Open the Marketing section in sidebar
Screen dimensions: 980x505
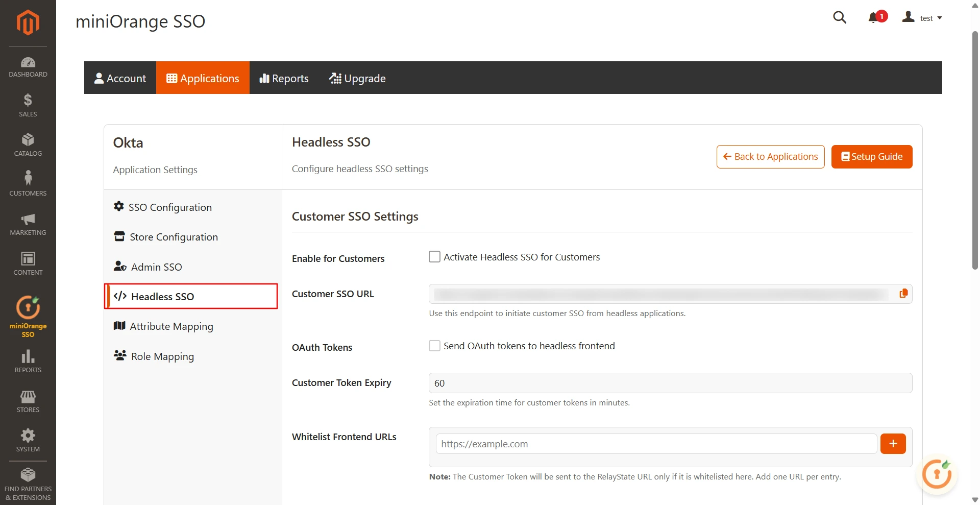(x=28, y=224)
